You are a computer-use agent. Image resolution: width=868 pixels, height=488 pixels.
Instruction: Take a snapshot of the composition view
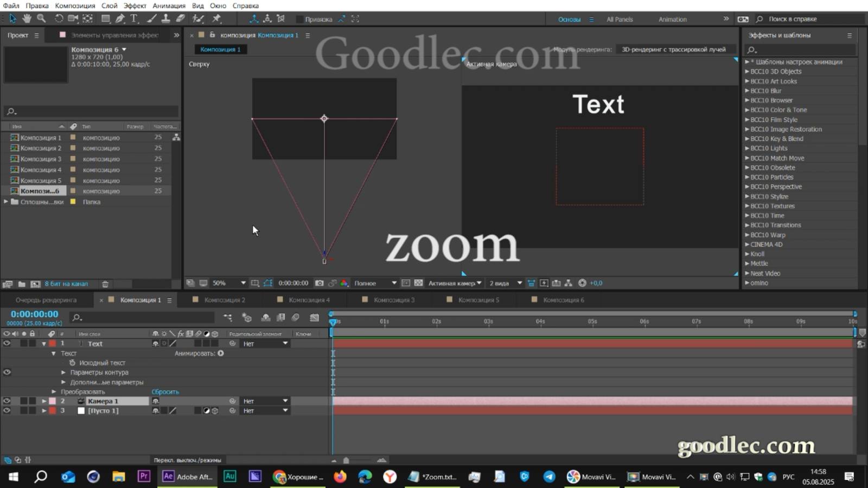320,282
